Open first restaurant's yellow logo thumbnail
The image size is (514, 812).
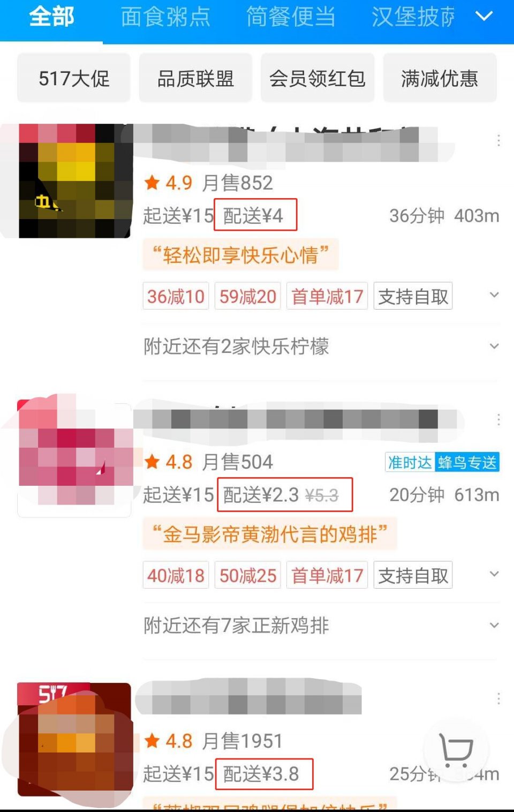[75, 181]
